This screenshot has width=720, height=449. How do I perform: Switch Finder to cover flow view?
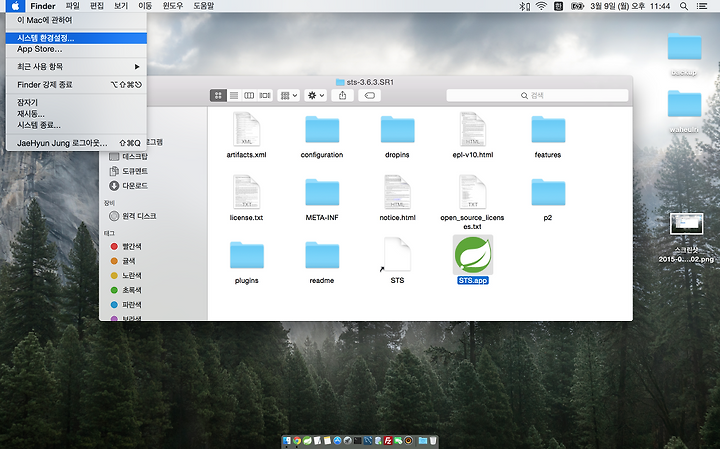click(265, 95)
